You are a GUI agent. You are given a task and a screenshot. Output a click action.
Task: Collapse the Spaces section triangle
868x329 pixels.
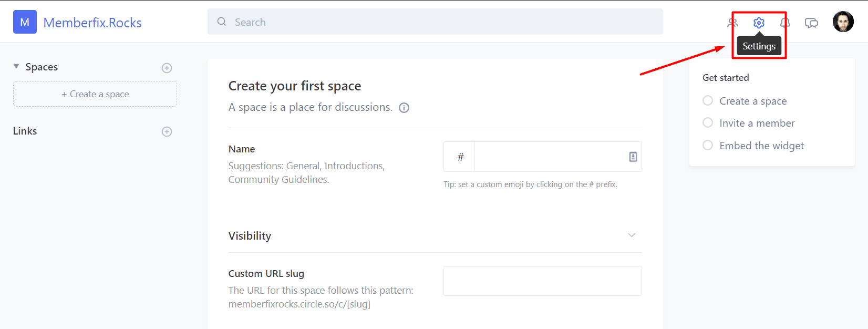pyautogui.click(x=16, y=66)
